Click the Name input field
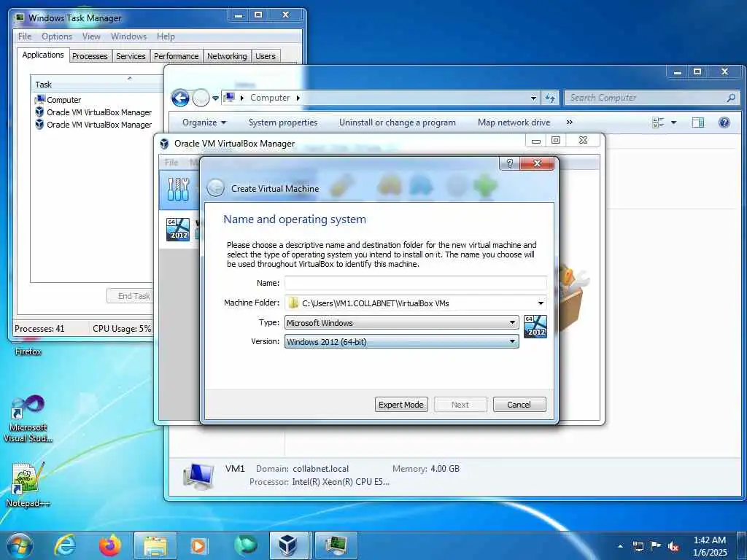Image resolution: width=747 pixels, height=560 pixels. (x=415, y=283)
